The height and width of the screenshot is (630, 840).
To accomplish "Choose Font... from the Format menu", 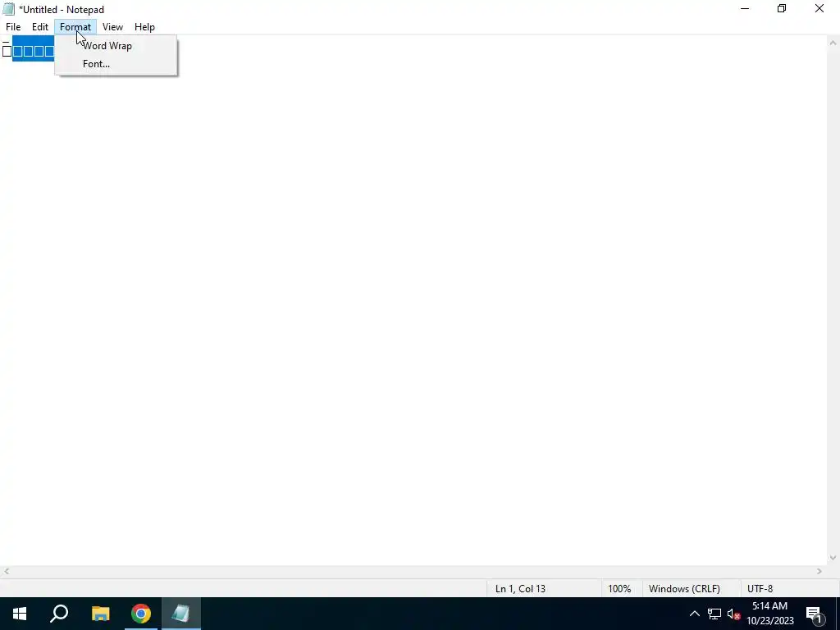I will pyautogui.click(x=116, y=64).
